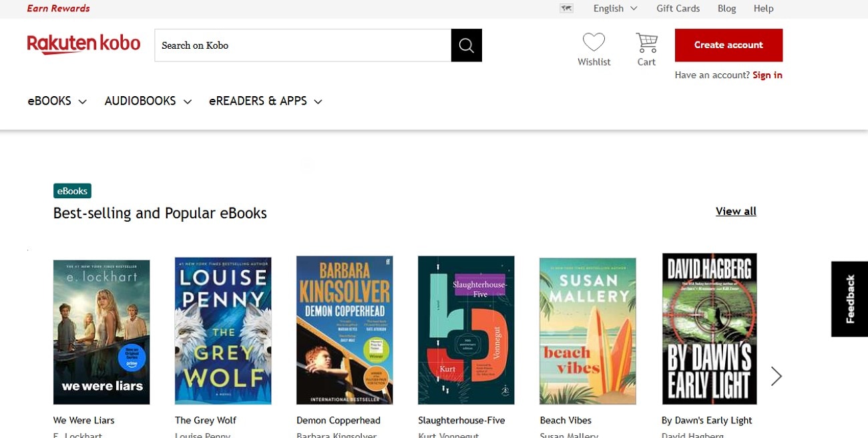Click The Grey Wolf title text
This screenshot has height=438, width=868.
tap(206, 420)
